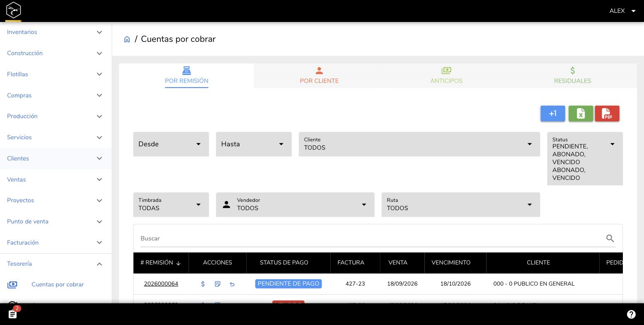Export table to Excel file
This screenshot has height=325, width=644.
(581, 114)
